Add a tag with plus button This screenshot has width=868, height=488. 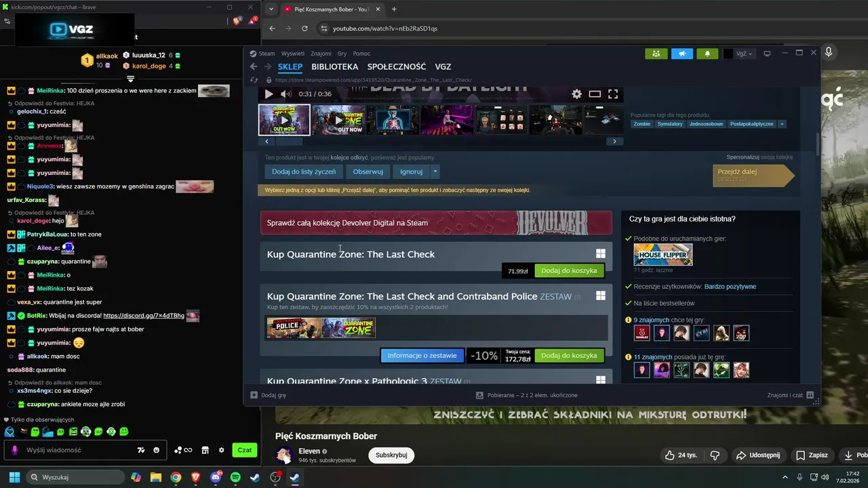tap(782, 124)
